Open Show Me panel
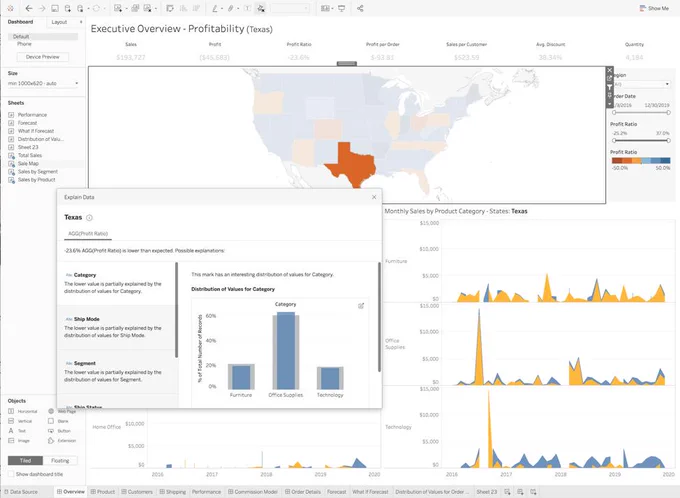 coord(654,8)
